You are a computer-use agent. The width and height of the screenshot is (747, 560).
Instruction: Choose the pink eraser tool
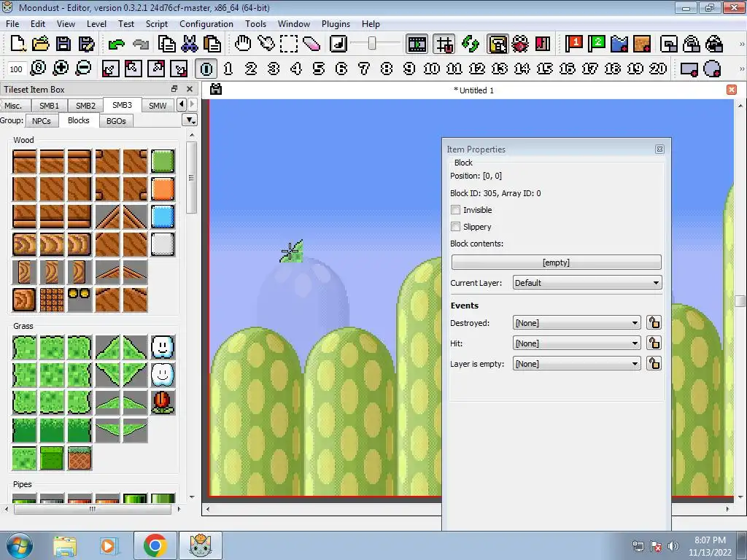point(311,44)
